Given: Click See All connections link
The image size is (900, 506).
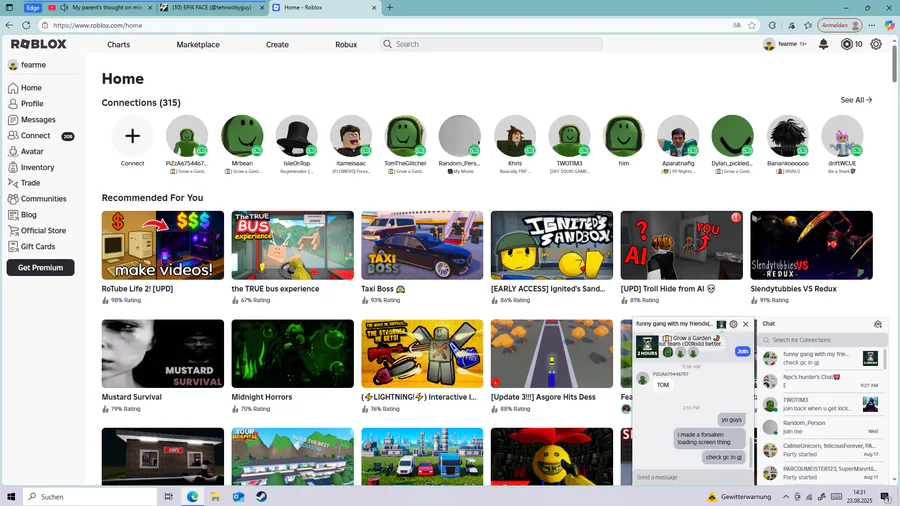Looking at the screenshot, I should [856, 100].
